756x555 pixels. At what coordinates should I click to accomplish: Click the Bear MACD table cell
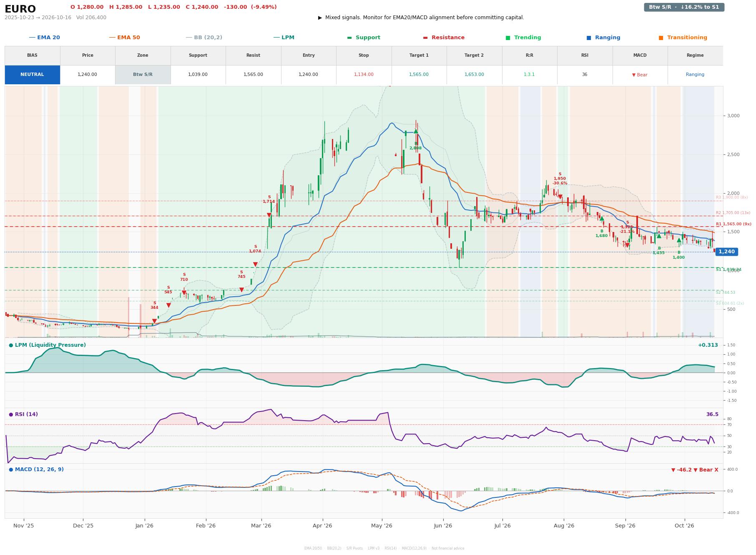pos(640,75)
